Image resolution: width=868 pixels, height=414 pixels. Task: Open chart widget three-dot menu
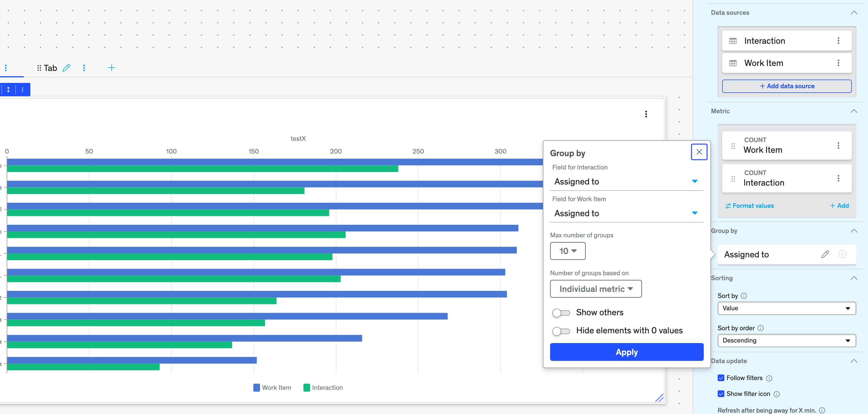click(646, 114)
